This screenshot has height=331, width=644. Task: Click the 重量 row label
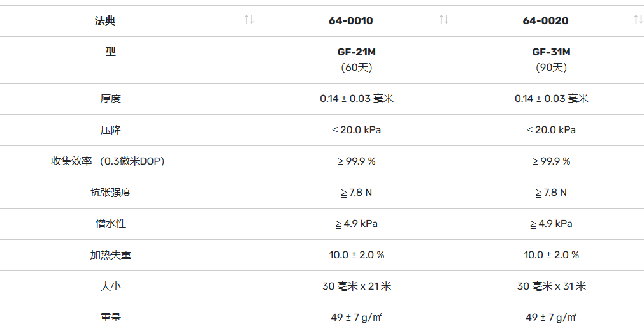[110, 318]
